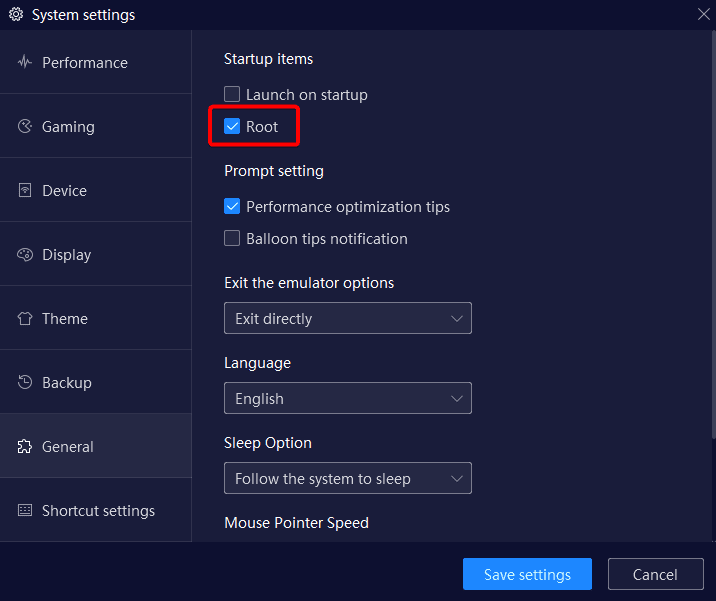Image resolution: width=716 pixels, height=601 pixels.
Task: Disable Performance optimization tips checkbox
Action: click(x=232, y=206)
